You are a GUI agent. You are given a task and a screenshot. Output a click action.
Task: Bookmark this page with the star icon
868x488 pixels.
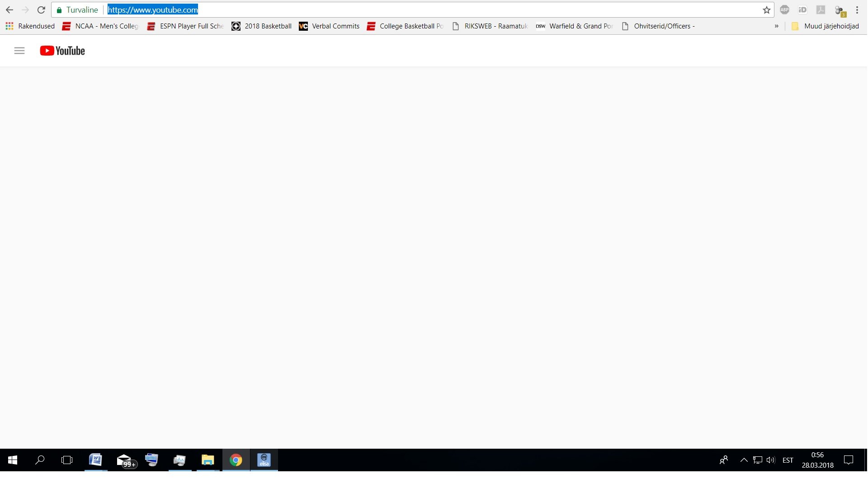coord(766,10)
